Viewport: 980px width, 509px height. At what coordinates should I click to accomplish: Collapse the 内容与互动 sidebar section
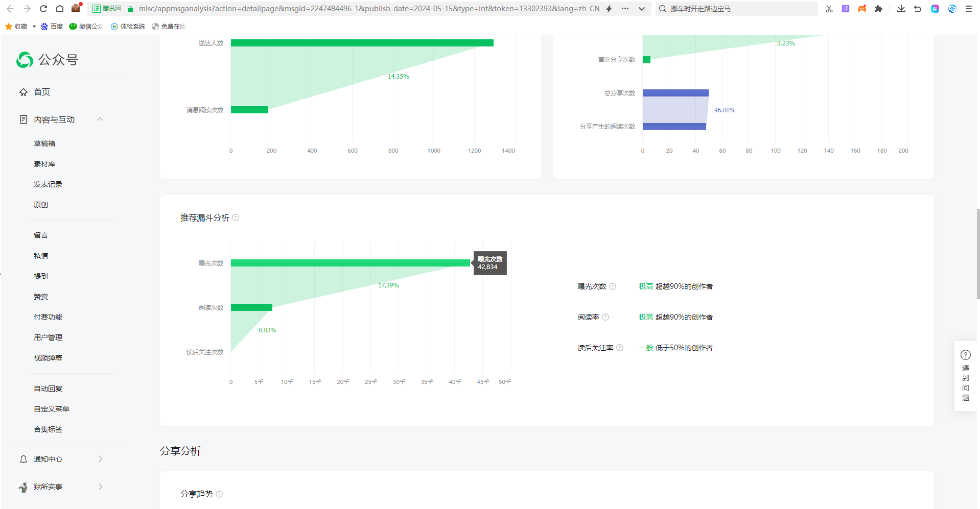point(100,119)
